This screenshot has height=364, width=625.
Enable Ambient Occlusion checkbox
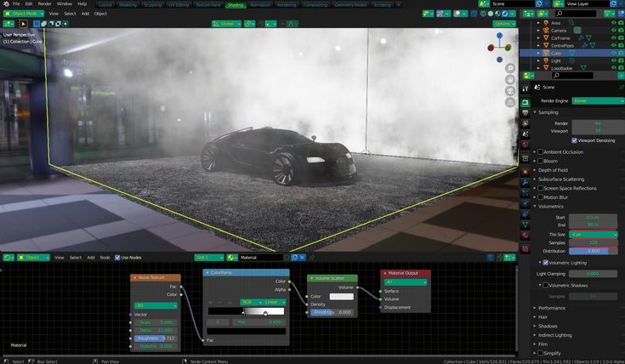(540, 151)
